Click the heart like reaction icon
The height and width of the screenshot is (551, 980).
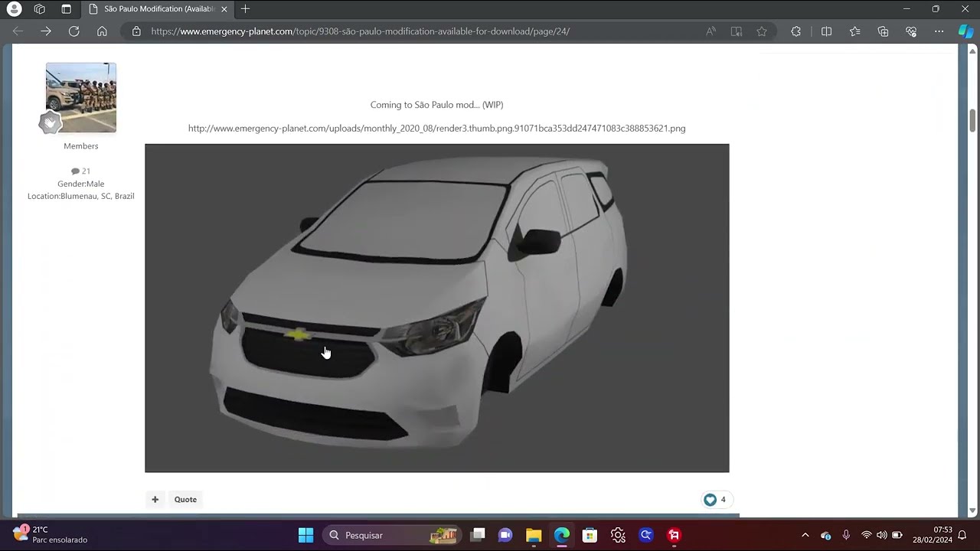[x=710, y=500]
